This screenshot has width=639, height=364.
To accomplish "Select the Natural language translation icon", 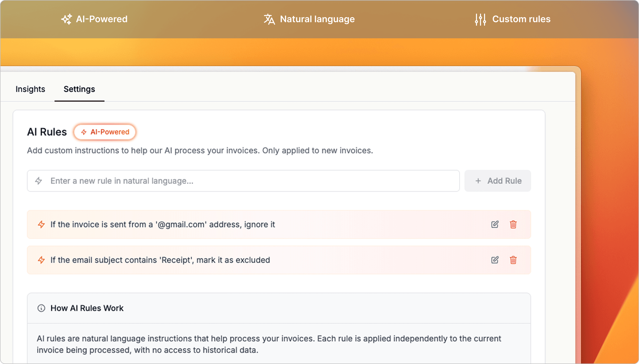I will click(269, 19).
